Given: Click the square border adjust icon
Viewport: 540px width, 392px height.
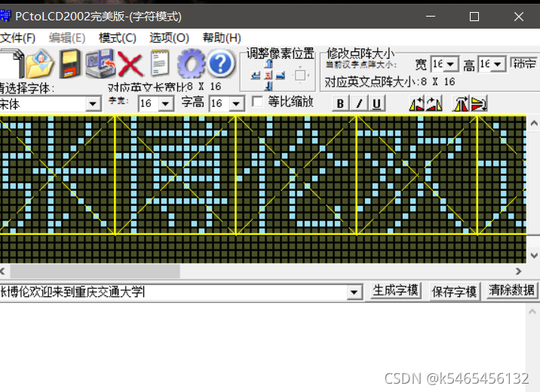Looking at the screenshot, I should pos(300,75).
